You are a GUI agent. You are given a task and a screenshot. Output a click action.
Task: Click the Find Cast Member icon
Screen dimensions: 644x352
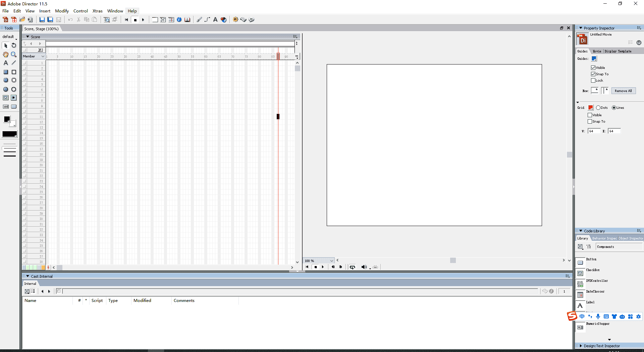point(107,19)
